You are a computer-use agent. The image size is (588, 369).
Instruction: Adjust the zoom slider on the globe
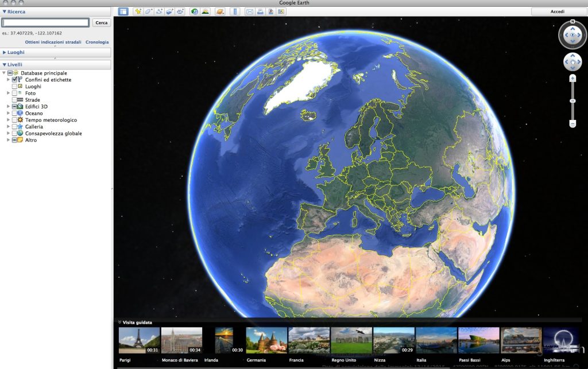tap(571, 99)
